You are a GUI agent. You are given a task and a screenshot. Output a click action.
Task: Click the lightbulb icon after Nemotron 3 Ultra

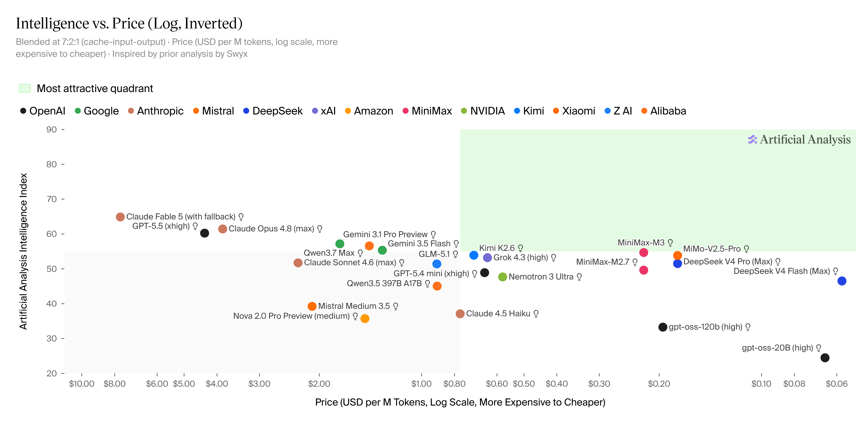pos(579,277)
